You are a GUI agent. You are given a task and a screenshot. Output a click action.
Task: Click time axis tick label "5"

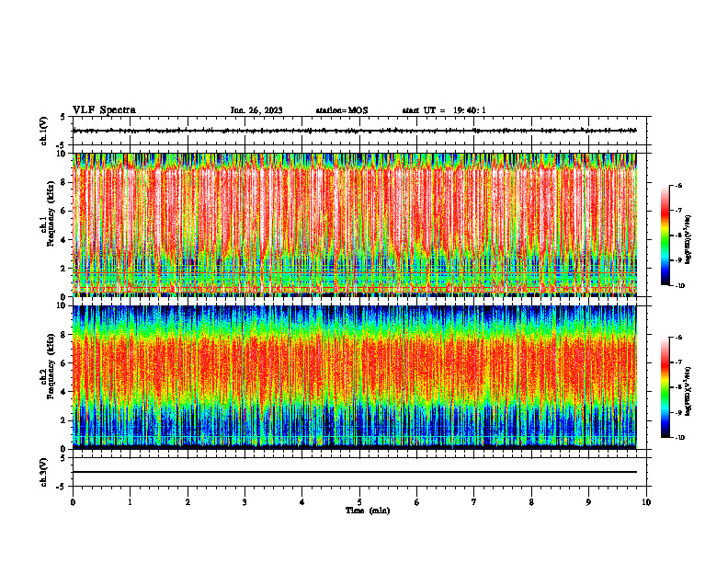[x=359, y=502]
